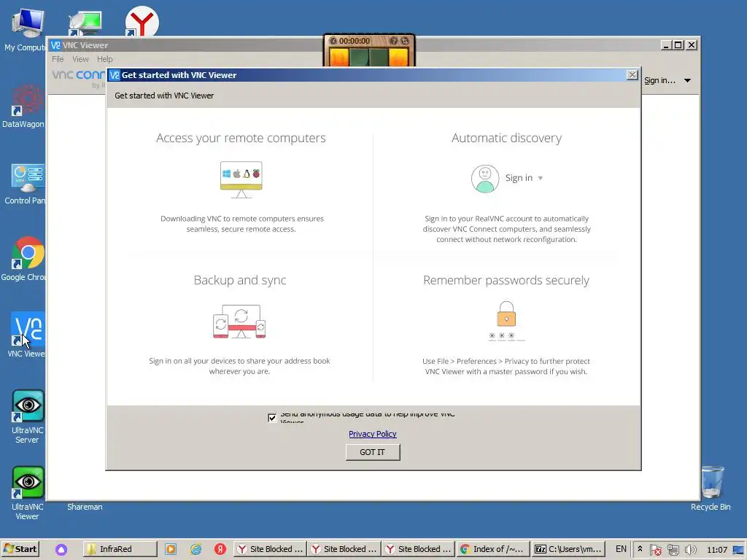The width and height of the screenshot is (747, 560).
Task: Click the Start button
Action: click(20, 549)
